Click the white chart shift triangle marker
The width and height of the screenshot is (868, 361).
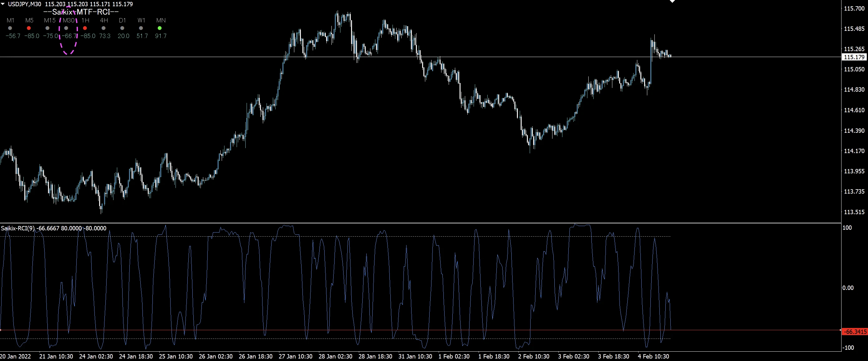point(672,1)
